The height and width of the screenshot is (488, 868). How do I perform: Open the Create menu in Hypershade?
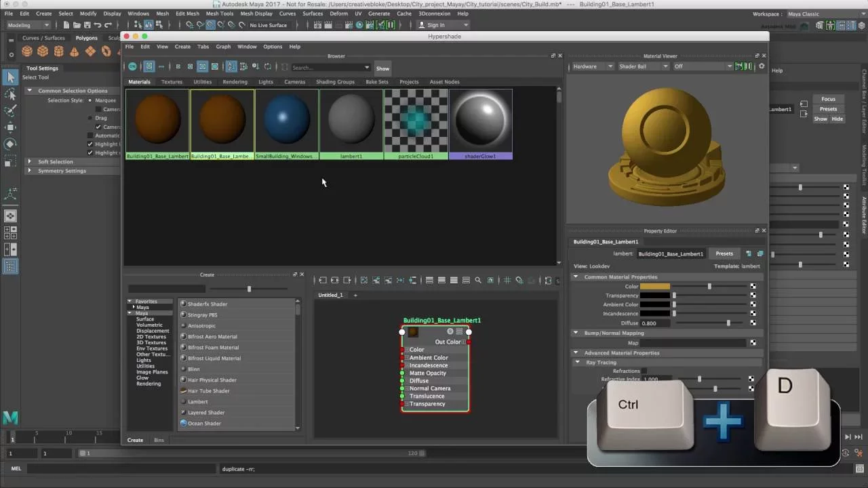coord(182,47)
